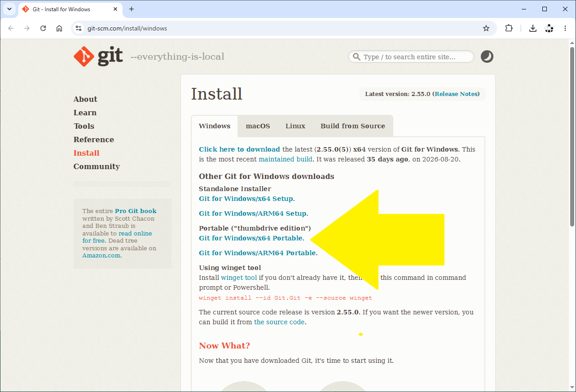Click the Git logo in page header

[x=98, y=57]
